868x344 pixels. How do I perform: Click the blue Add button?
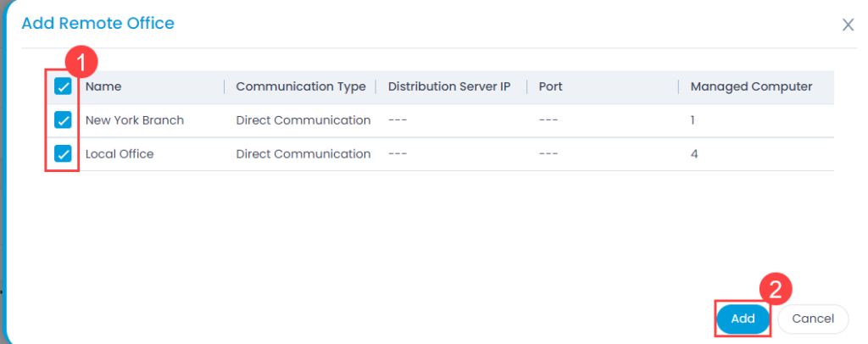[x=743, y=319]
